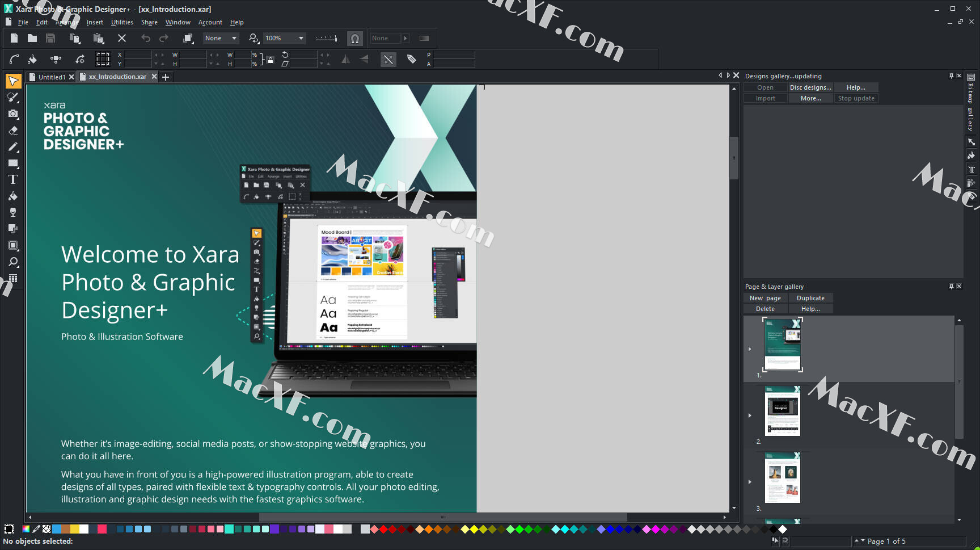The height and width of the screenshot is (550, 980).
Task: Click the Copy icon in toolbar
Action: point(74,38)
